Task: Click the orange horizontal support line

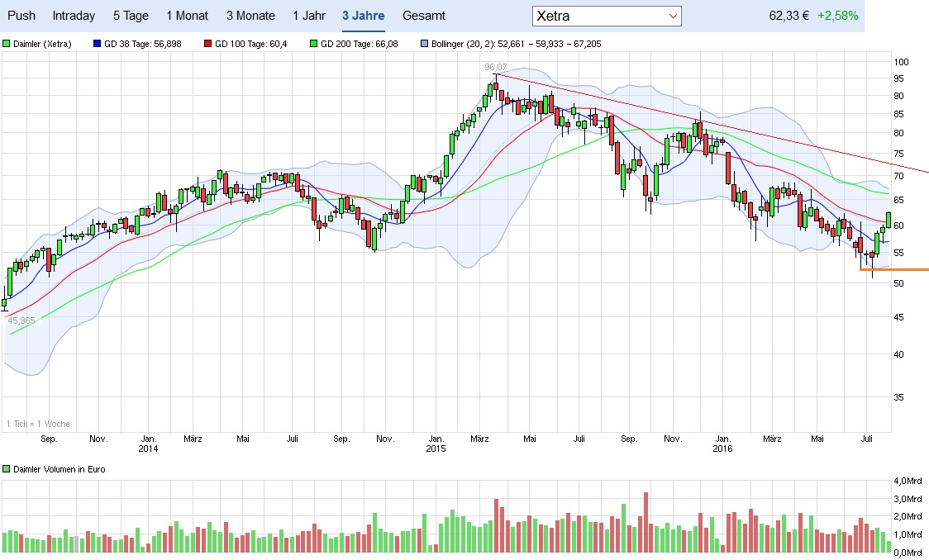Action: (x=897, y=270)
